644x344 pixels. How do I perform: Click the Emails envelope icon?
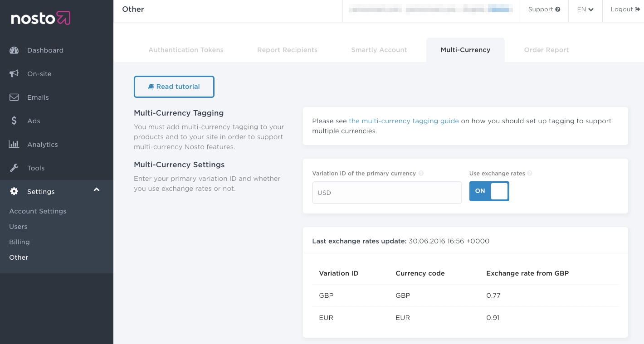click(14, 97)
